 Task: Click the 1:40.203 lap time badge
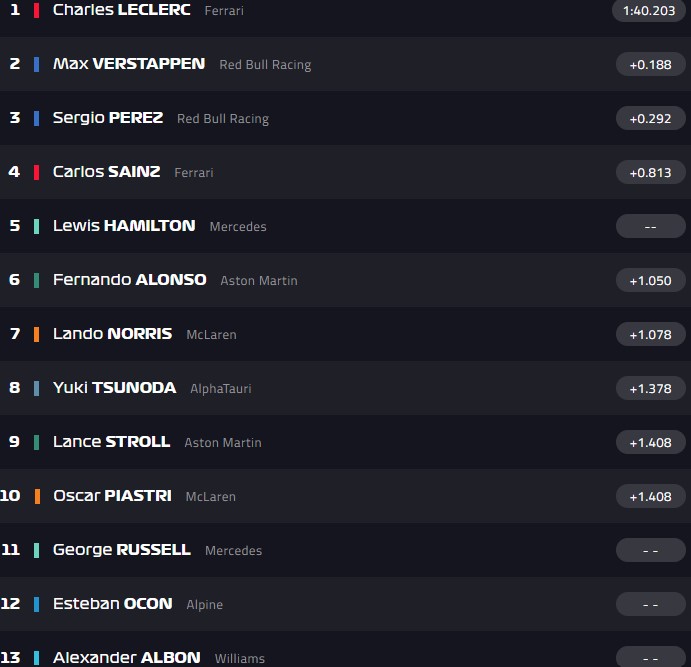coord(650,10)
